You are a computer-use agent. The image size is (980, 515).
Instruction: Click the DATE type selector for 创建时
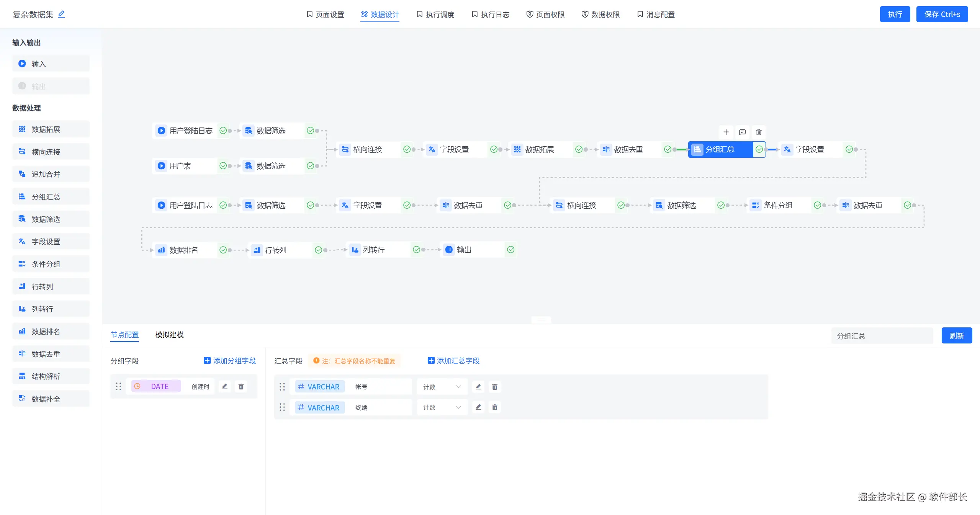pyautogui.click(x=156, y=386)
